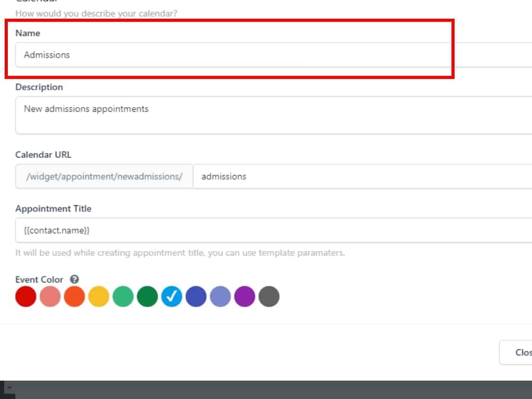Choose the light green event color
This screenshot has height=399, width=532.
(x=123, y=297)
